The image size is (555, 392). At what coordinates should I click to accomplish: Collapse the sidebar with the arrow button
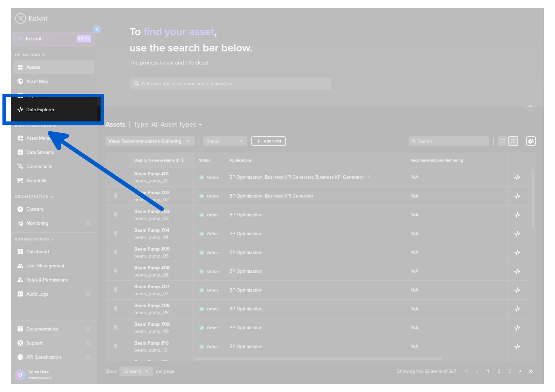[x=97, y=29]
